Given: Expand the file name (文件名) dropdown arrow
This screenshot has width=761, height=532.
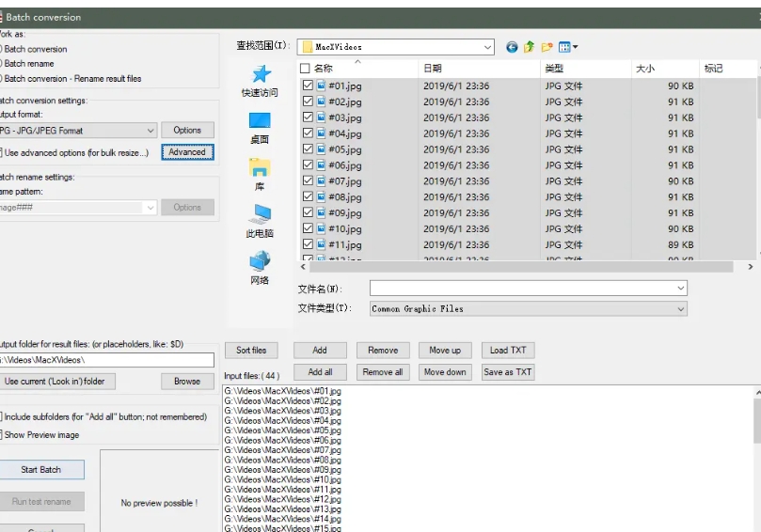Looking at the screenshot, I should (680, 288).
